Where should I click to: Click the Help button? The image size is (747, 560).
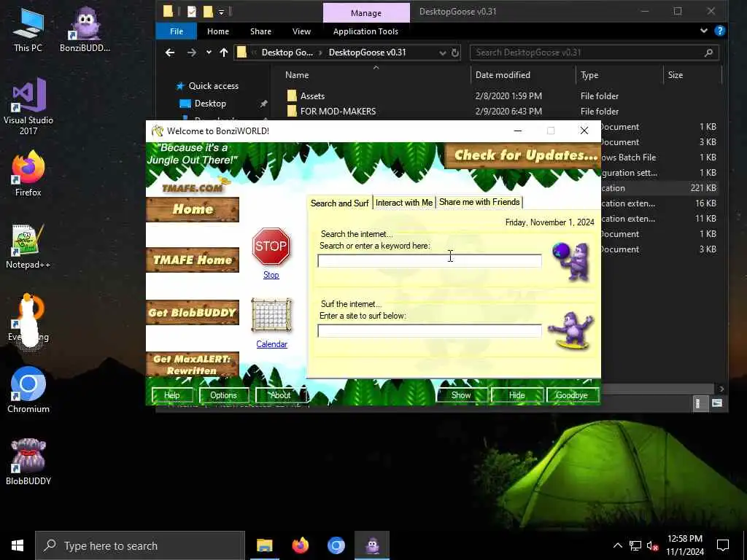(x=172, y=395)
